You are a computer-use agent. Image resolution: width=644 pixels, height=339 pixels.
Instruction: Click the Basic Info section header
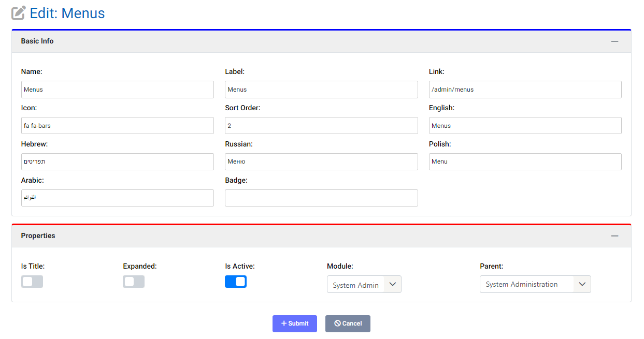point(37,41)
